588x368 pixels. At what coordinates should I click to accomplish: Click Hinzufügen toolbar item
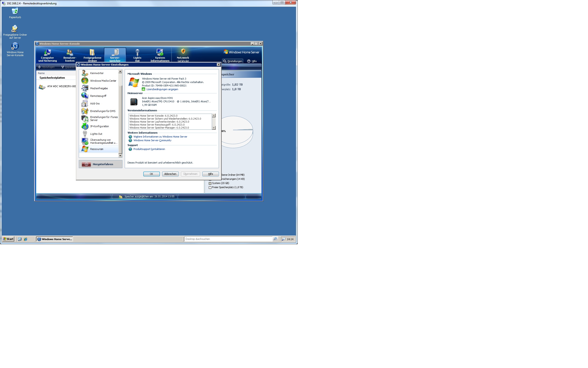pyautogui.click(x=46, y=67)
